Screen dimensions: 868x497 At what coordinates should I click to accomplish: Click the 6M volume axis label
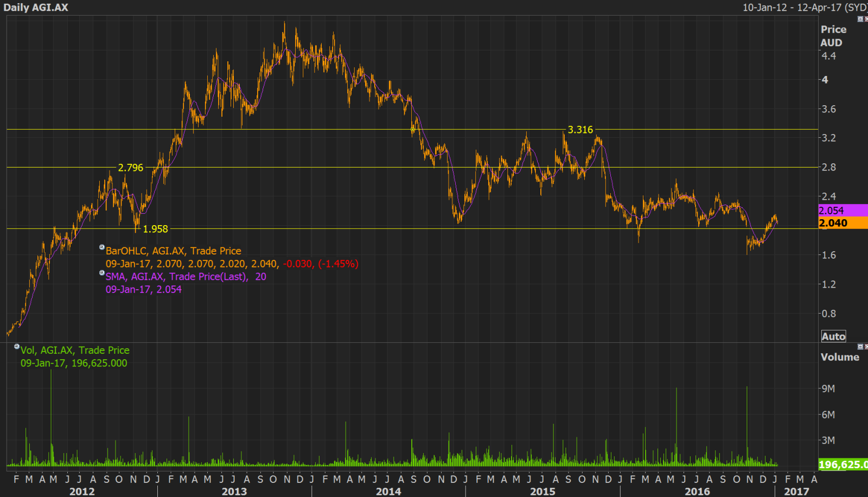pyautogui.click(x=828, y=415)
